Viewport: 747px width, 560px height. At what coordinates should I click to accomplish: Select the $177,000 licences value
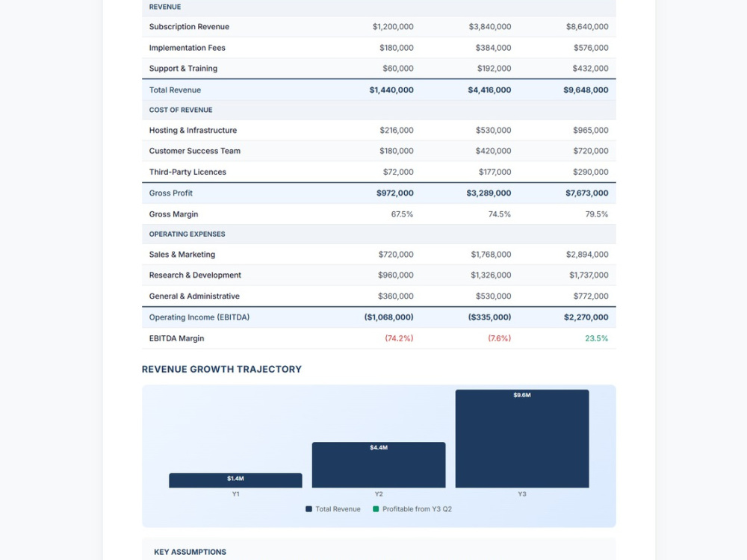[495, 172]
